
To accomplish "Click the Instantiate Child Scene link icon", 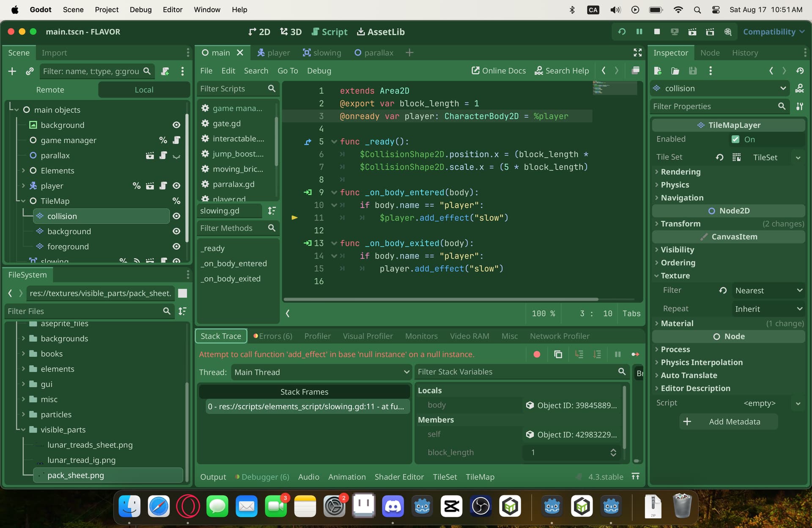I will (30, 71).
